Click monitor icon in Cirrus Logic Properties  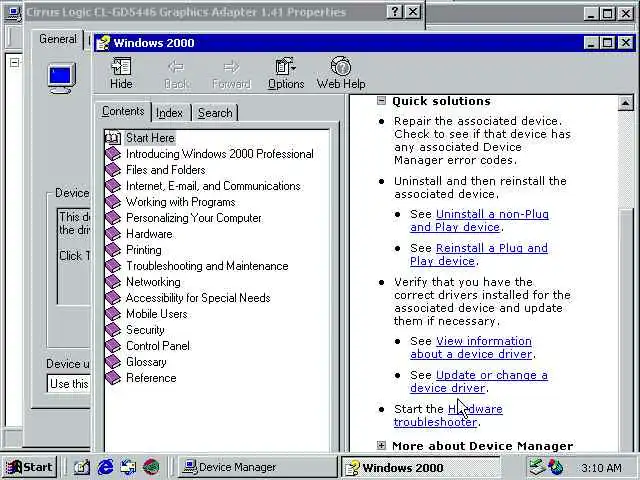[62, 78]
